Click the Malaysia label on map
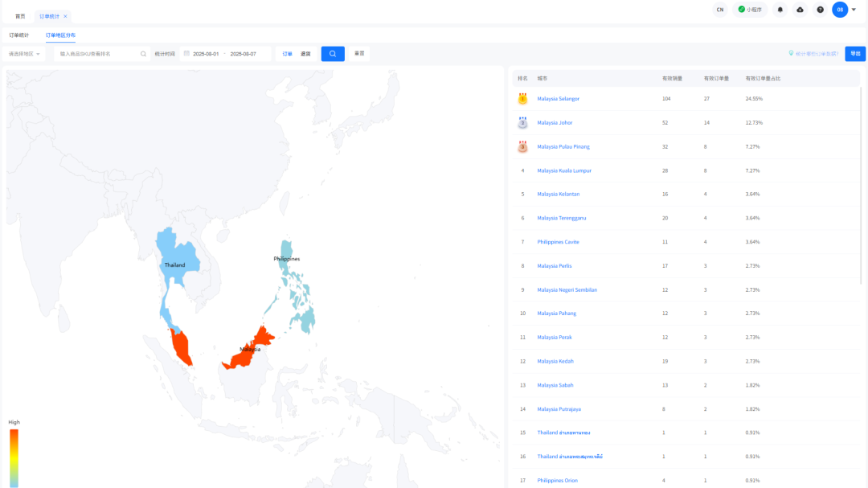Viewport: 868px width, 488px height. (250, 349)
